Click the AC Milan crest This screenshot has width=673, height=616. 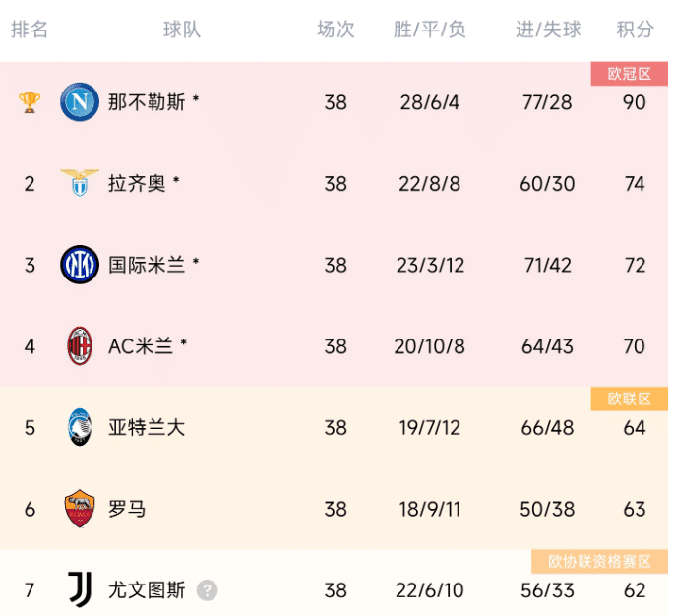(x=80, y=345)
